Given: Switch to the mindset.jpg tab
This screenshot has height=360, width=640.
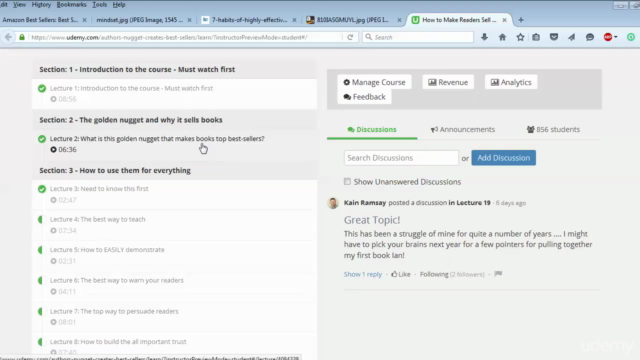Looking at the screenshot, I should (x=140, y=20).
